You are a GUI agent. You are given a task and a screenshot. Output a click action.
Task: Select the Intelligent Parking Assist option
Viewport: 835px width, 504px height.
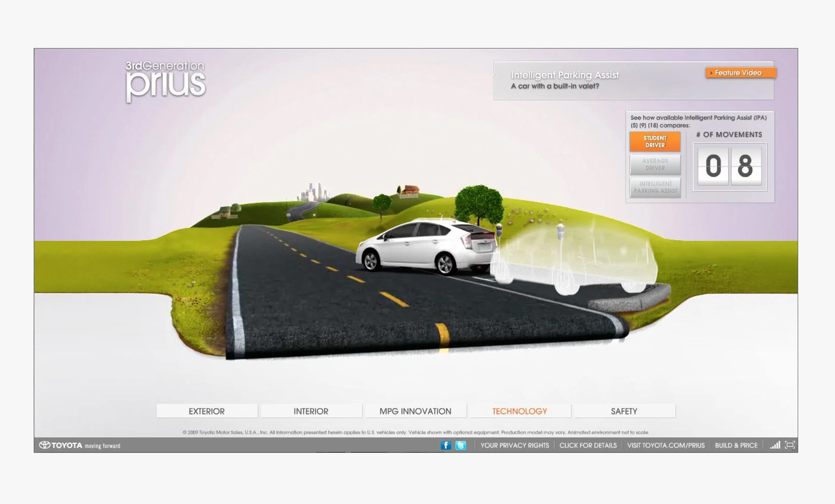655,187
